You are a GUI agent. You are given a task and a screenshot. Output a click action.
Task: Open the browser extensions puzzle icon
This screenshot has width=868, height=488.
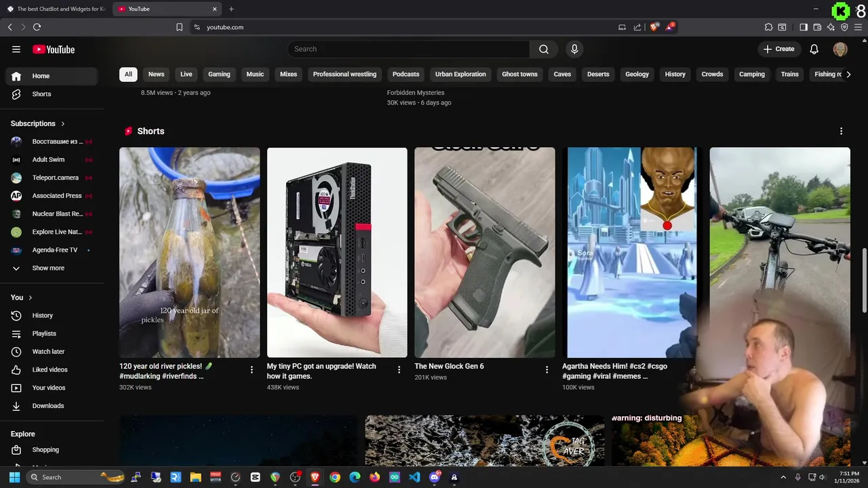click(x=768, y=27)
